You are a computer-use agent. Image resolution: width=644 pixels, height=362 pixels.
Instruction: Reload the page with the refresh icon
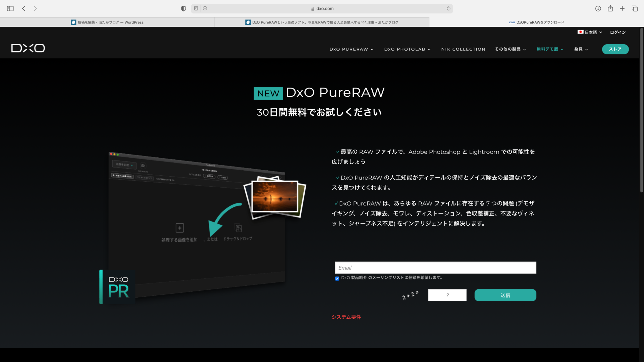tap(448, 8)
